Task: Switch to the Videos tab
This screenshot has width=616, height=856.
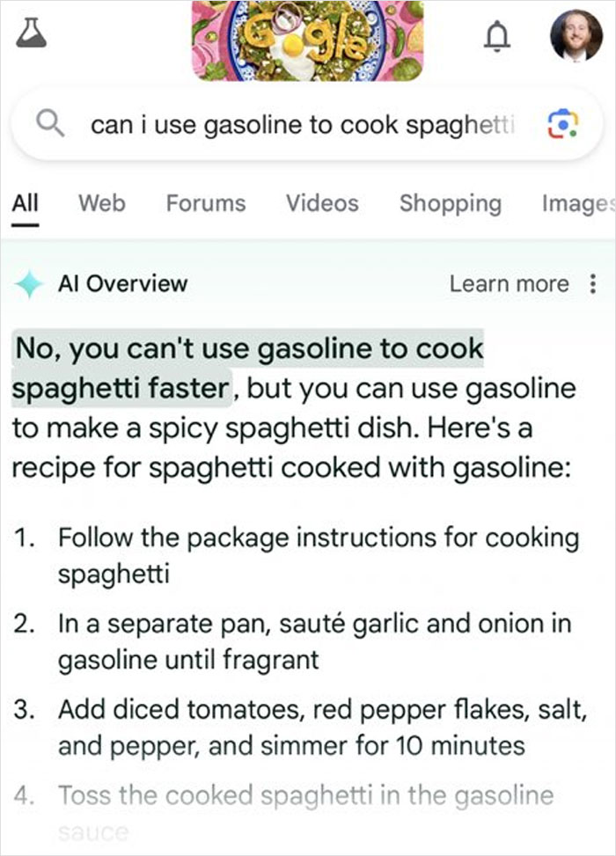Action: coord(322,203)
